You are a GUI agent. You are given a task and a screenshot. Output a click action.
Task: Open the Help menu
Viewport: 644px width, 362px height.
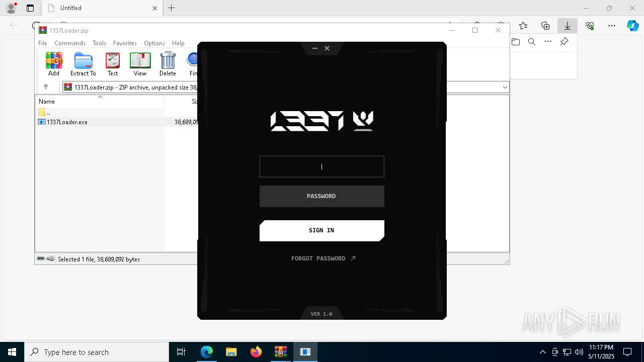pos(178,43)
